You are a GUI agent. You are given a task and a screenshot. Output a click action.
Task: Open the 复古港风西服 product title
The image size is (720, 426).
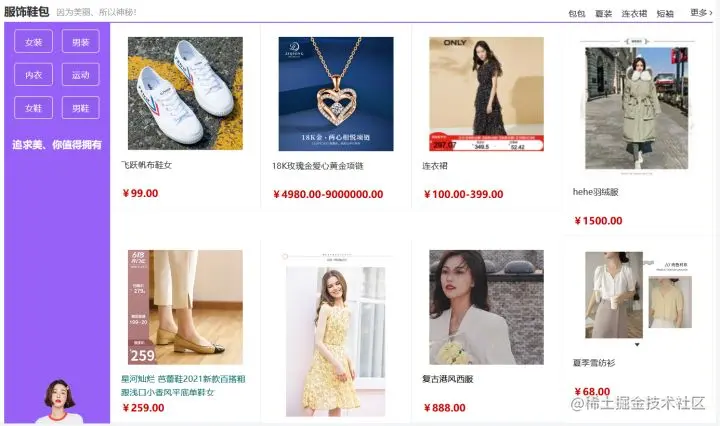tap(448, 379)
